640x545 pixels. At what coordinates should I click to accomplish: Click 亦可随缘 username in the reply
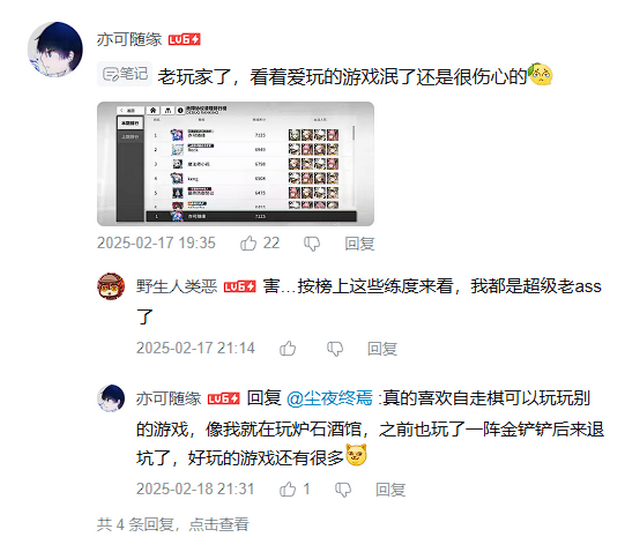point(169,398)
